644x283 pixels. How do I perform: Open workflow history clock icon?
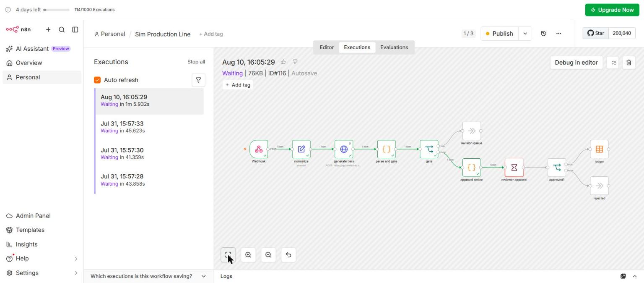[543, 34]
